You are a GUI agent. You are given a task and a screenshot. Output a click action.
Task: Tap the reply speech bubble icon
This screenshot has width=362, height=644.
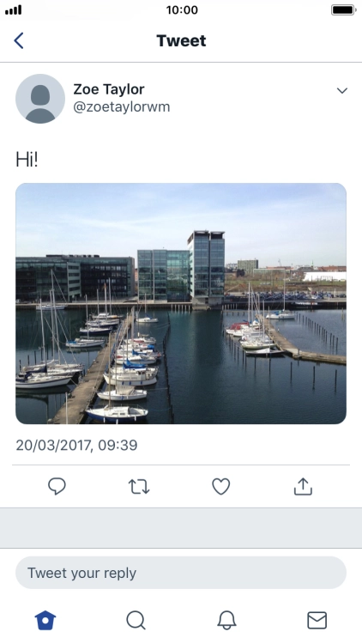click(57, 486)
